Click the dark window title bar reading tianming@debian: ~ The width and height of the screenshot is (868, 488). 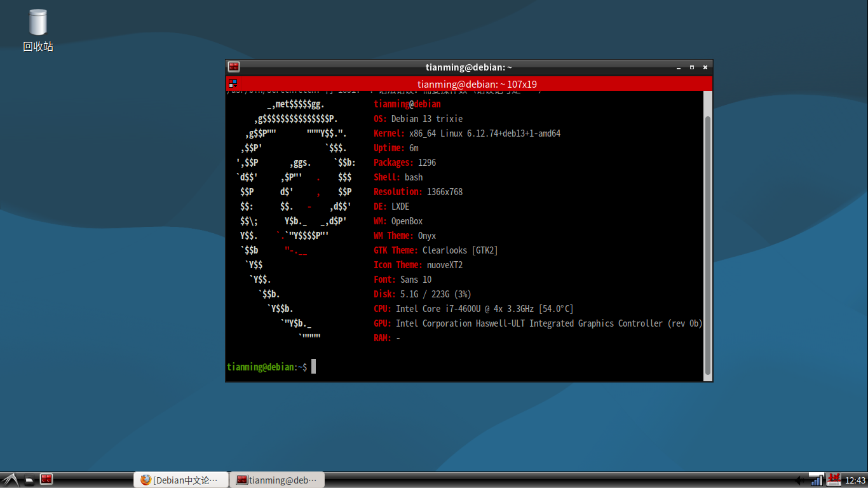[x=468, y=67]
